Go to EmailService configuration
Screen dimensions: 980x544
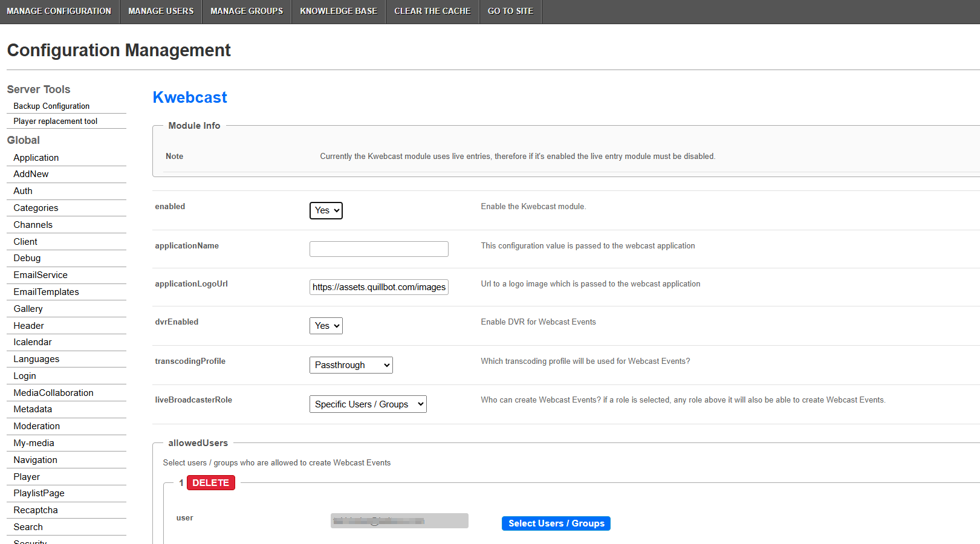pyautogui.click(x=41, y=275)
